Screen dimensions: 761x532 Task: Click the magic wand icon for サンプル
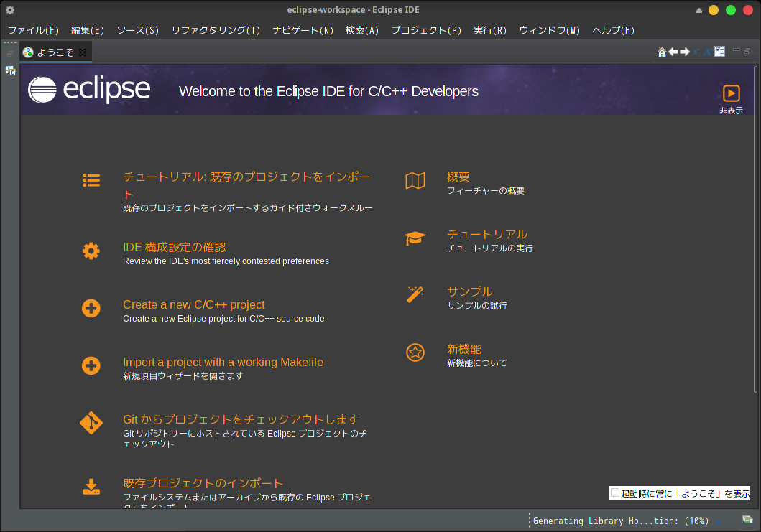point(415,294)
